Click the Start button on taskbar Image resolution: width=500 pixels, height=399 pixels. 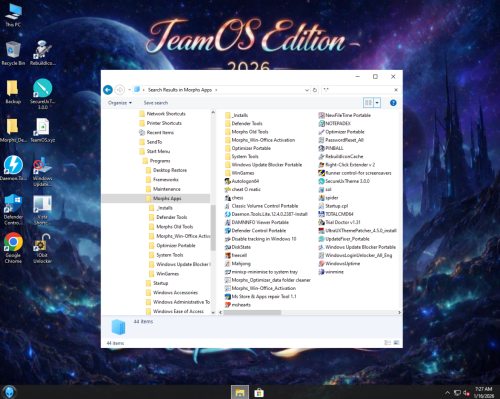[x=9, y=392]
